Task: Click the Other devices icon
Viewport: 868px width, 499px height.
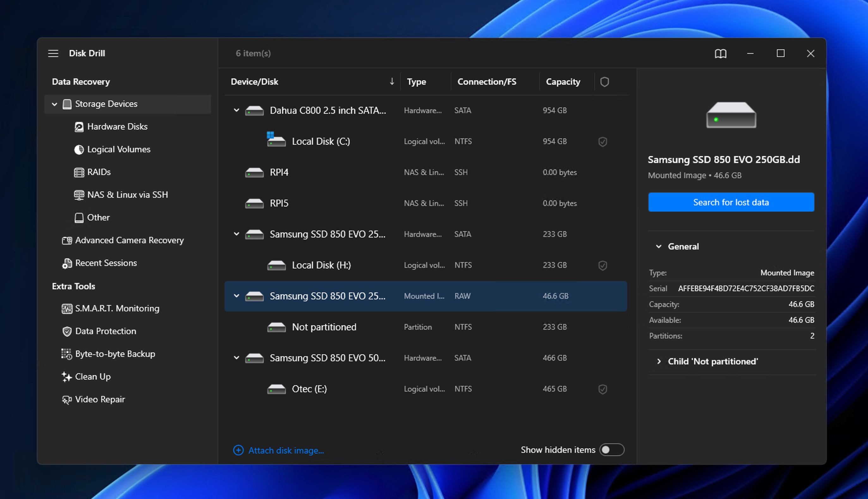Action: 79,218
